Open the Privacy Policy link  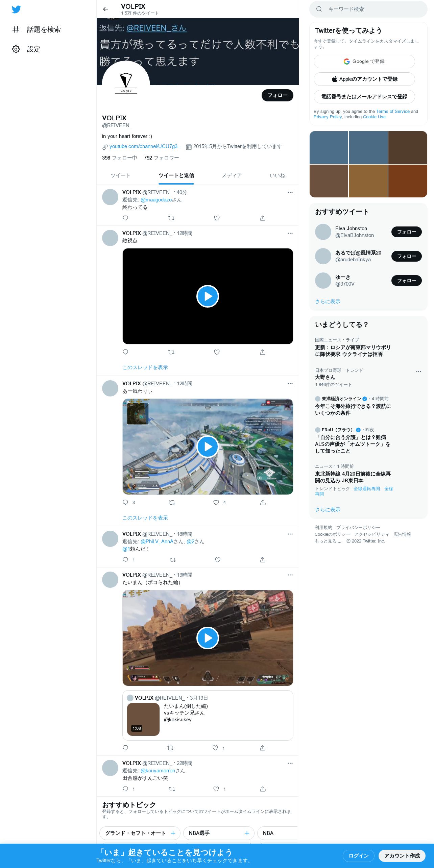pyautogui.click(x=328, y=117)
